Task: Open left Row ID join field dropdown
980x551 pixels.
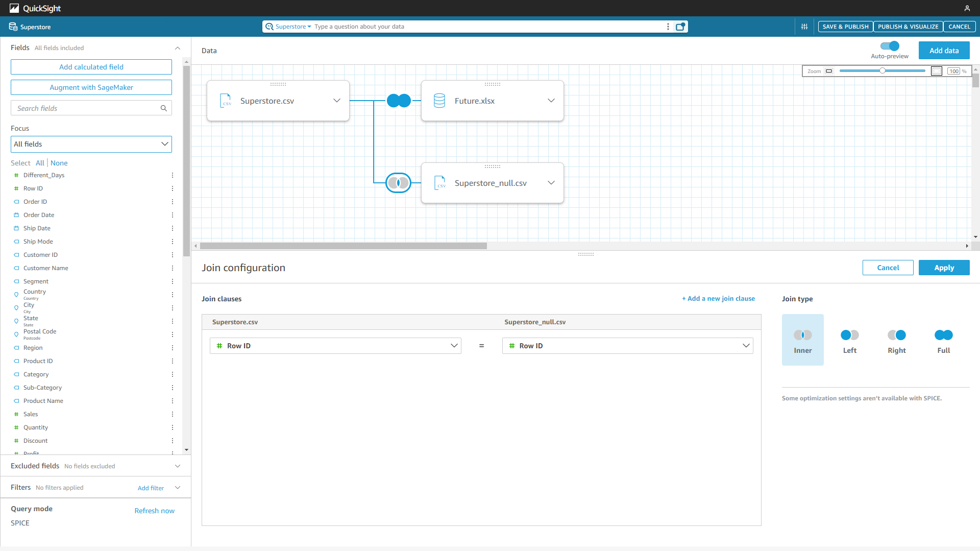Action: click(x=335, y=346)
